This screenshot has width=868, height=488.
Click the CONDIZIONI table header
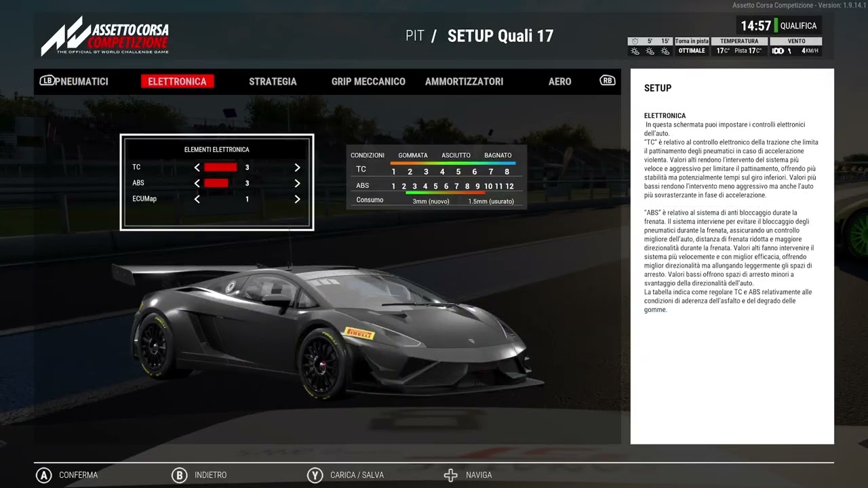(368, 155)
